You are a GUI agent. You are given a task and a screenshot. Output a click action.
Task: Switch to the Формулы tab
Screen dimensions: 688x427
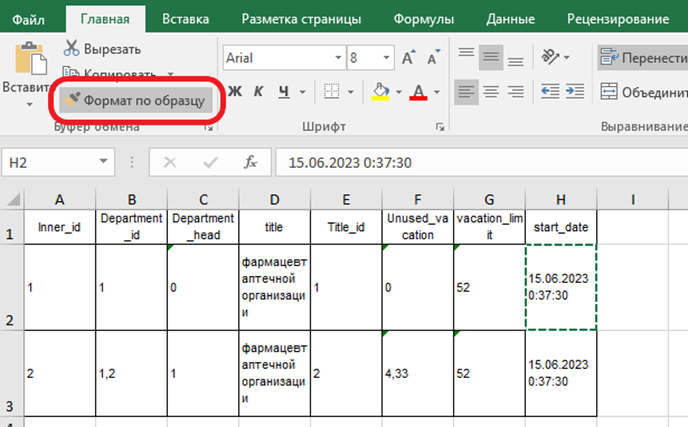coord(424,18)
